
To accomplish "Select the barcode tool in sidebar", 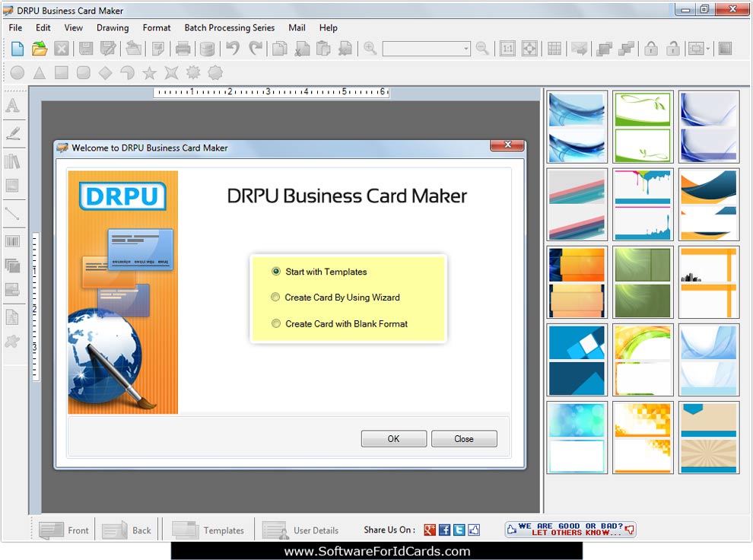I will [x=12, y=241].
